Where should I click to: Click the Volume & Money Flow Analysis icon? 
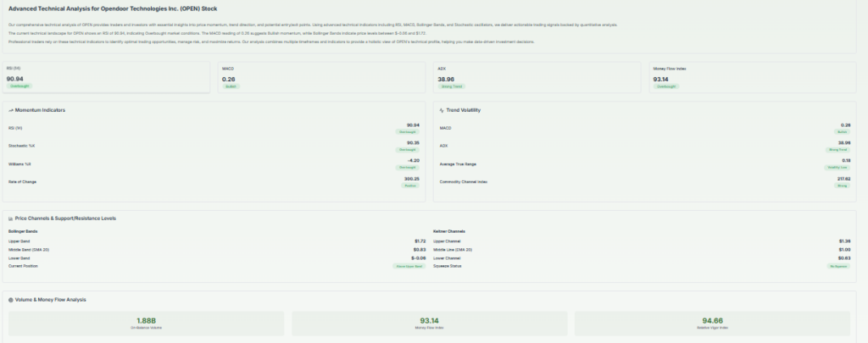pyautogui.click(x=11, y=300)
